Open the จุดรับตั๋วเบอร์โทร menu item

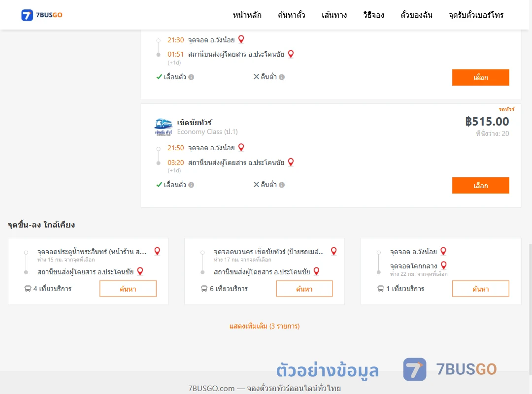[476, 15]
